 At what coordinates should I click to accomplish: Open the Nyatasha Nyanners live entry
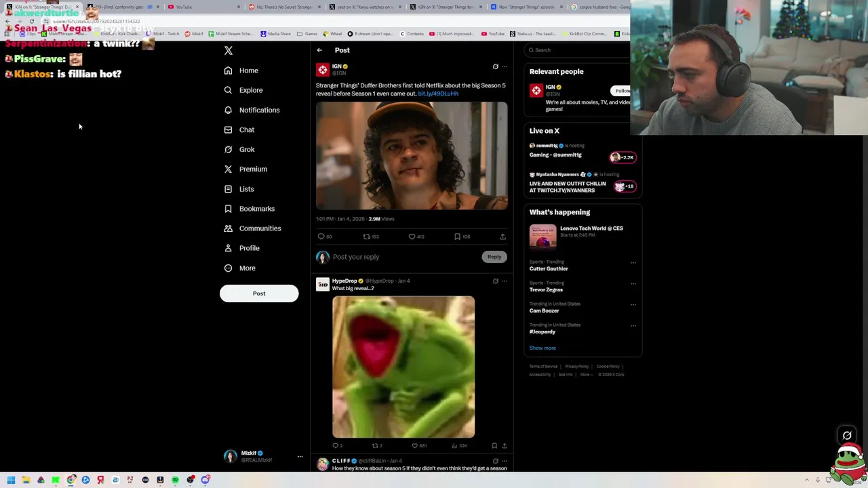pos(583,182)
